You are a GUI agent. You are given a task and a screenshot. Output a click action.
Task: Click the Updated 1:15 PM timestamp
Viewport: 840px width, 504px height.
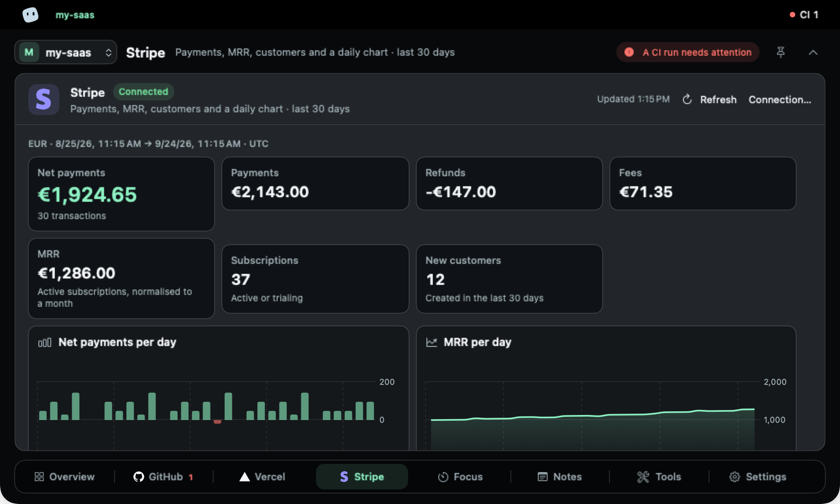[633, 99]
